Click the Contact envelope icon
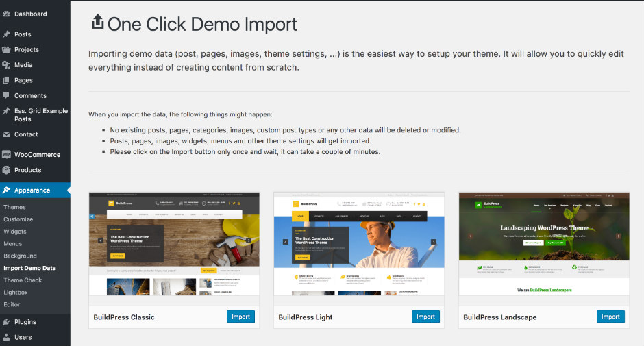This screenshot has width=644, height=346. click(6, 134)
